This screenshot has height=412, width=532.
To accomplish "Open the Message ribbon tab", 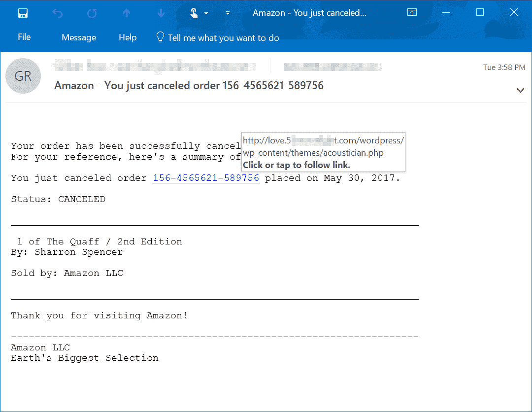I will pos(79,37).
